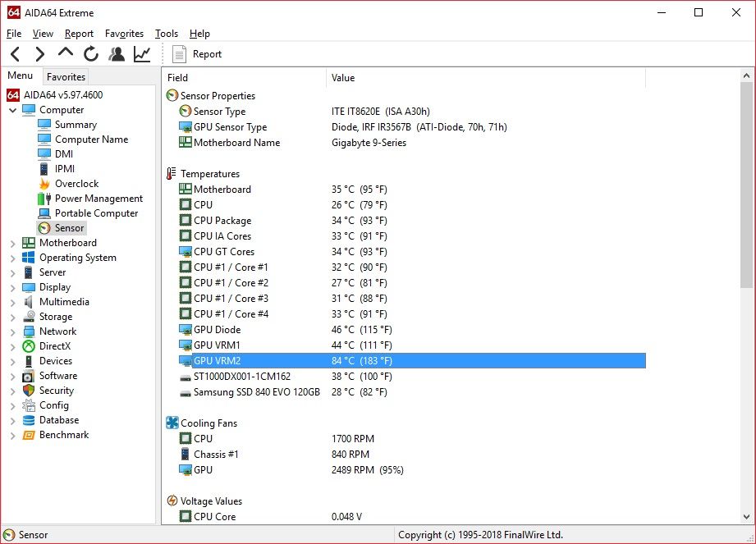Expand the Devices tree node
This screenshot has height=544, width=756.
point(13,362)
